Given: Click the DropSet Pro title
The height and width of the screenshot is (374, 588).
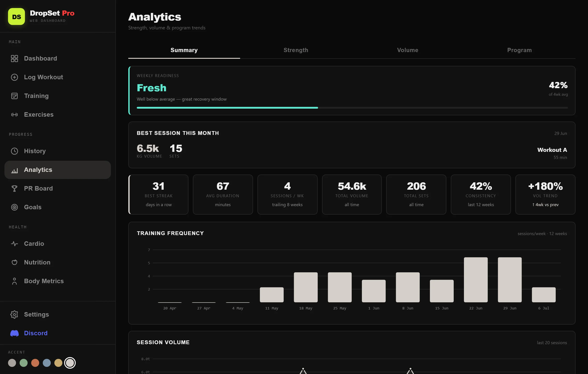Looking at the screenshot, I should tap(52, 13).
